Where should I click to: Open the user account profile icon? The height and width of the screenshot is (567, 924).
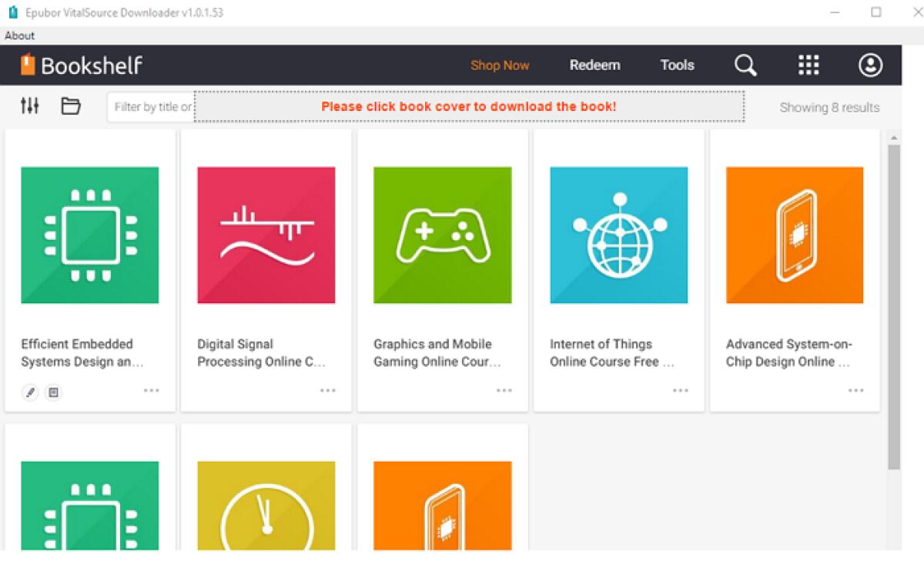point(870,65)
